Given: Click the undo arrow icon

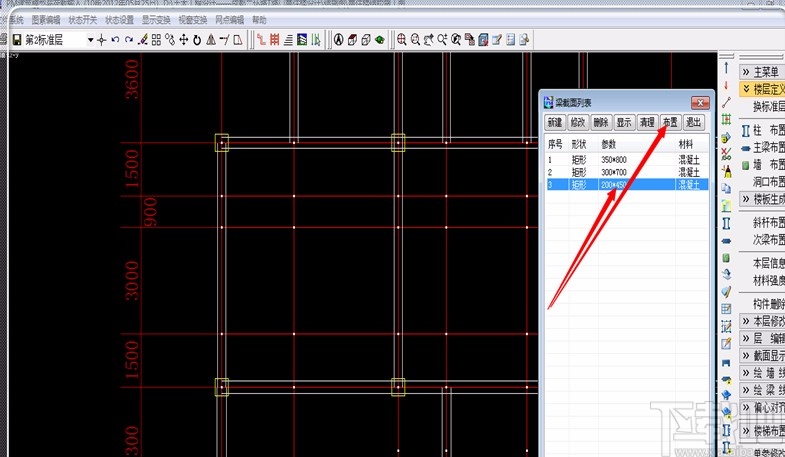Looking at the screenshot, I should click(x=115, y=40).
